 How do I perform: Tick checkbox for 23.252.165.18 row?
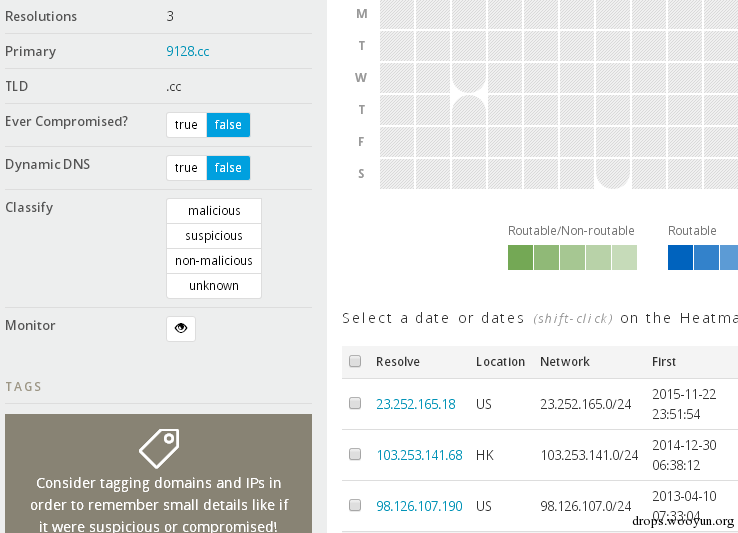(x=355, y=404)
